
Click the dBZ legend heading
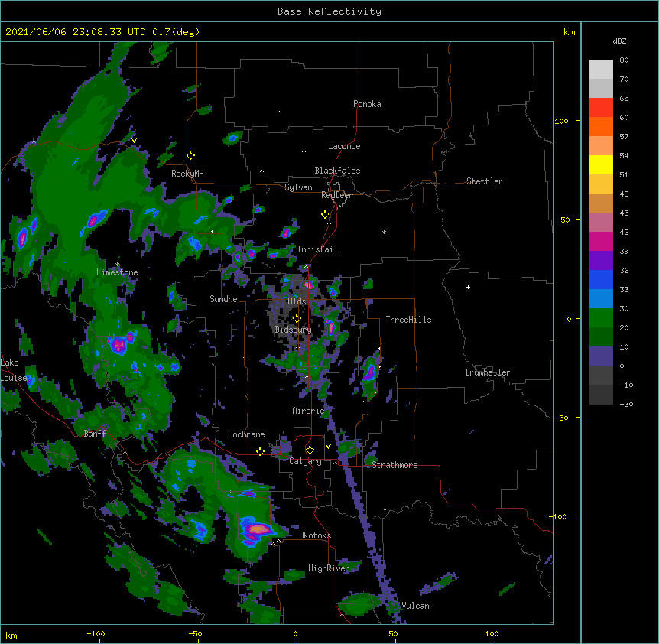619,41
